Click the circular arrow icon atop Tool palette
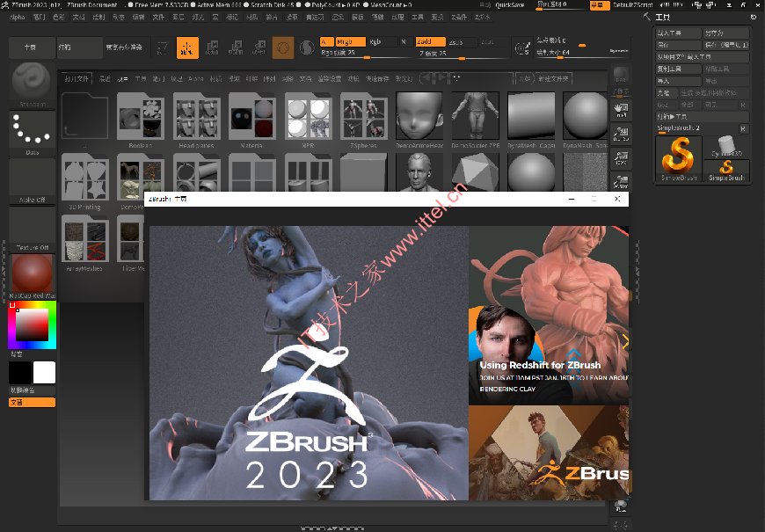 [x=754, y=17]
